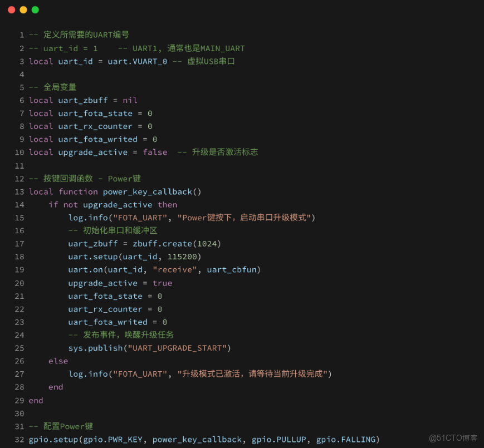Image resolution: width=484 pixels, height=448 pixels.
Task: Click the string "UART_UPGRADE_START"
Action: [177, 348]
